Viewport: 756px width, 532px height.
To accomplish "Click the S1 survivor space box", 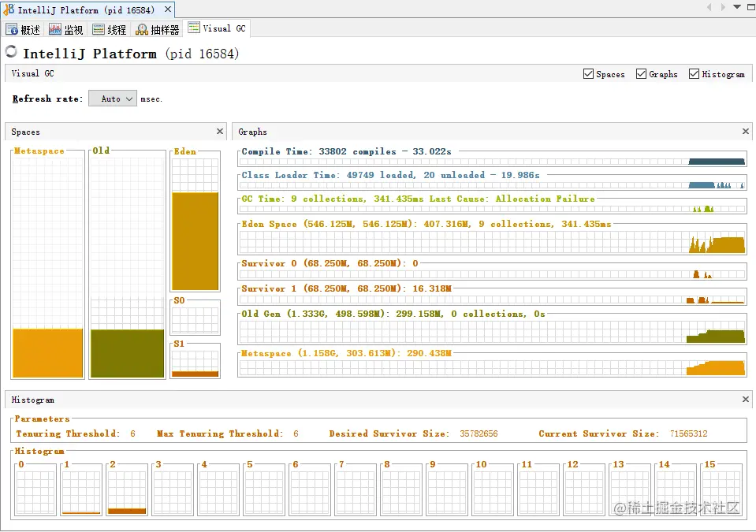I will [196, 363].
